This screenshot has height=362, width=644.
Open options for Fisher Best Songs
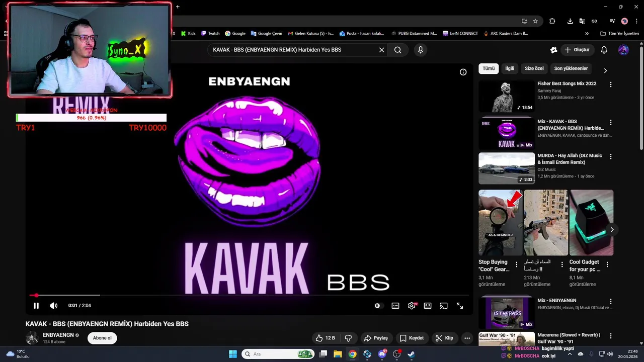(x=611, y=85)
